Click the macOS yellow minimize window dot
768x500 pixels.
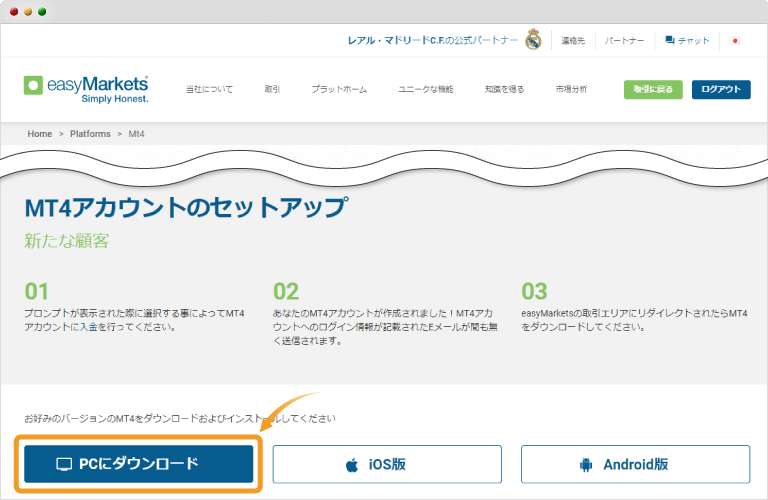click(x=28, y=11)
